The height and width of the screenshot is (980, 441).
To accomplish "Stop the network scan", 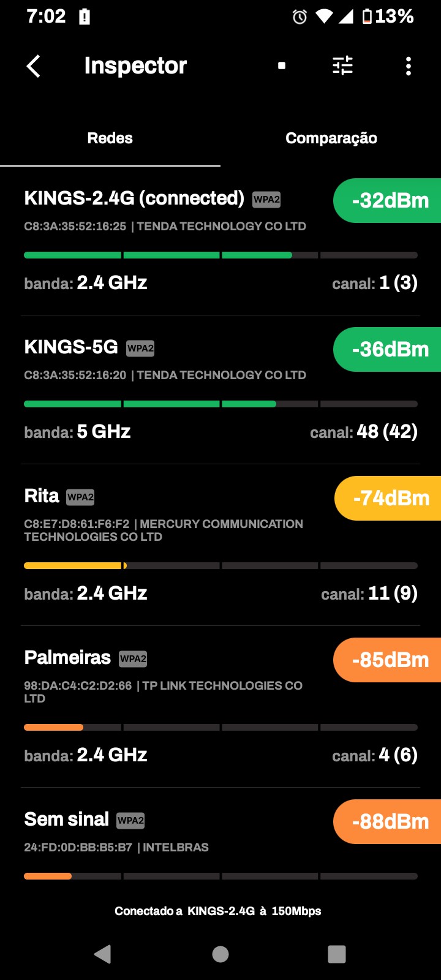I will click(x=282, y=66).
